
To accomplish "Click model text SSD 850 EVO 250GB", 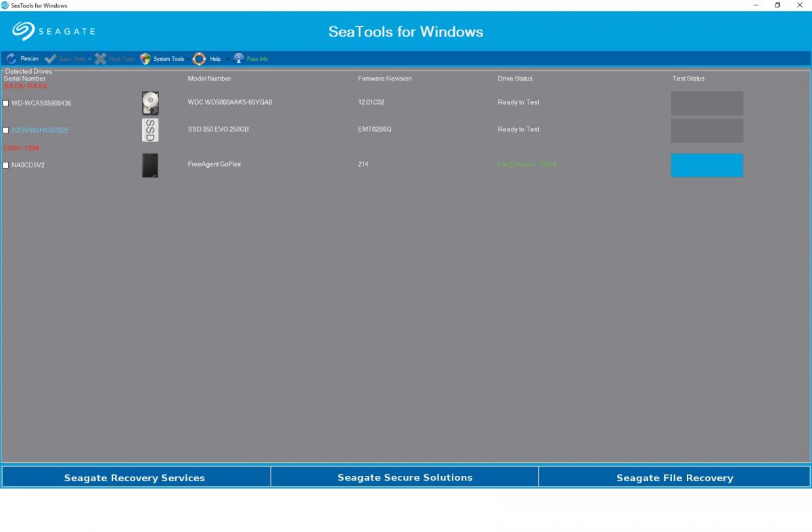I will coord(219,129).
